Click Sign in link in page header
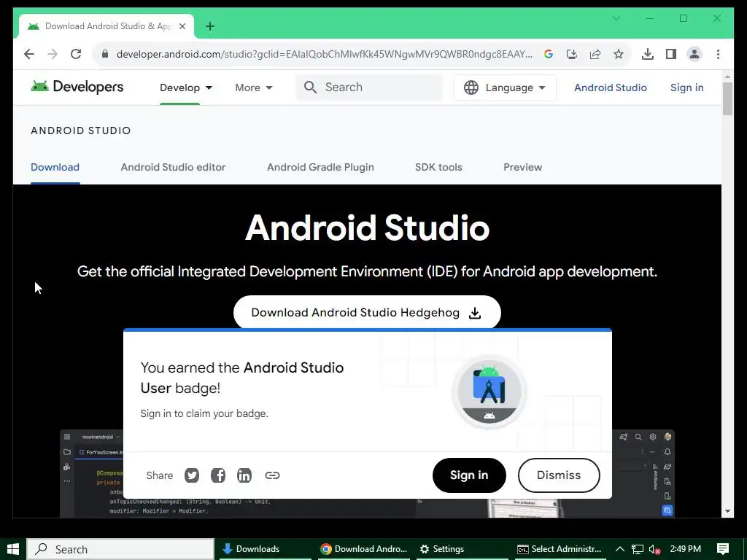747x560 pixels. click(686, 87)
